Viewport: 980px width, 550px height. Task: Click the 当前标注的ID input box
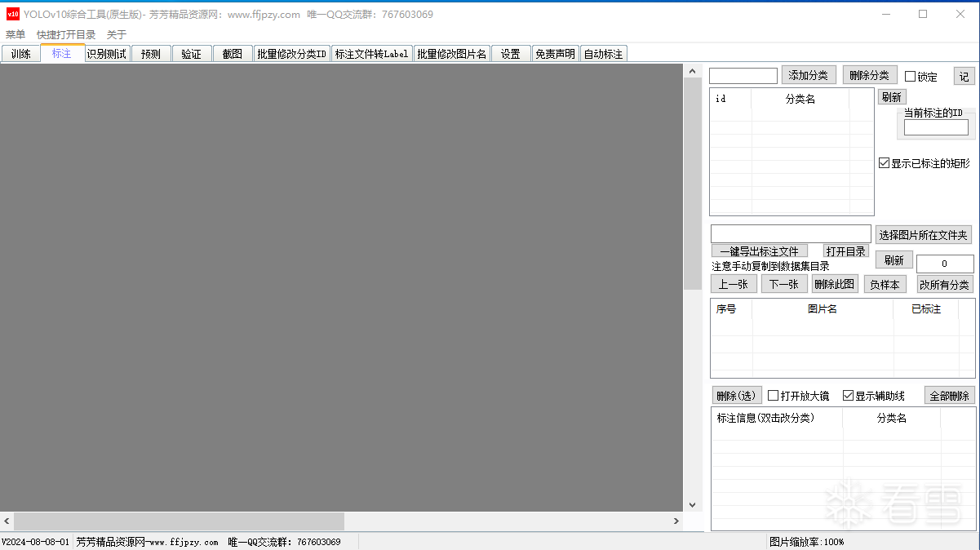936,127
